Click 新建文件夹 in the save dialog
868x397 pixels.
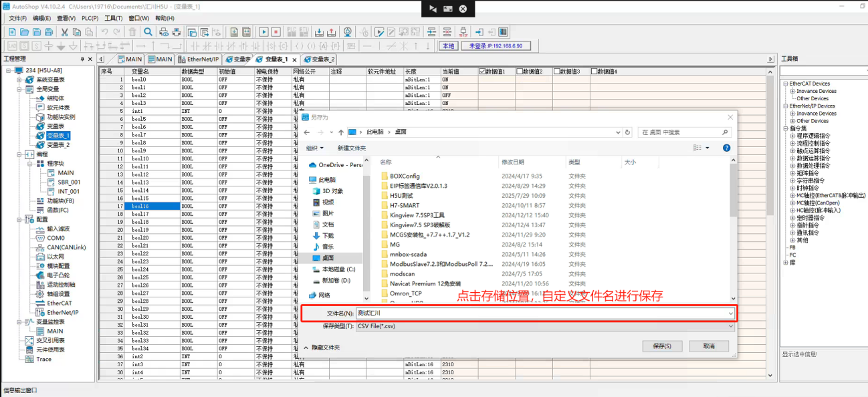[x=351, y=148]
